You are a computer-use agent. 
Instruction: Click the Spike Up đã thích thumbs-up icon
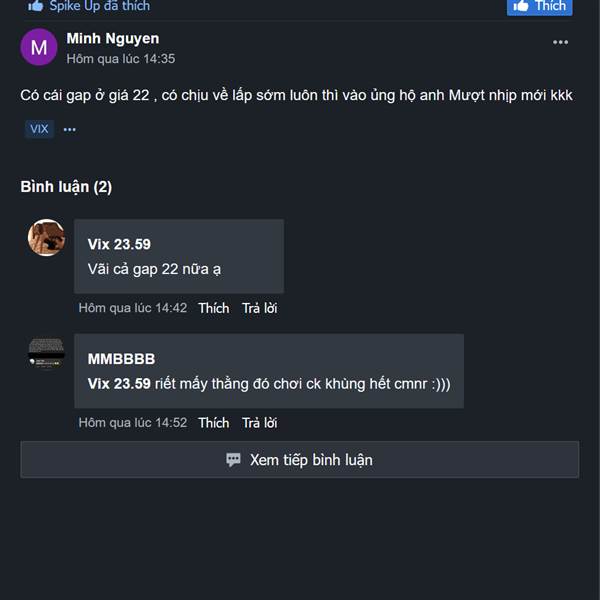35,5
